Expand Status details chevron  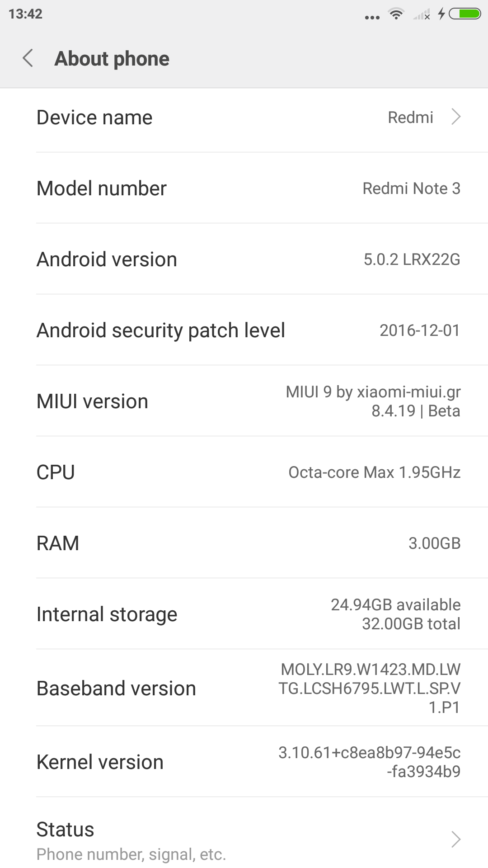pyautogui.click(x=456, y=839)
